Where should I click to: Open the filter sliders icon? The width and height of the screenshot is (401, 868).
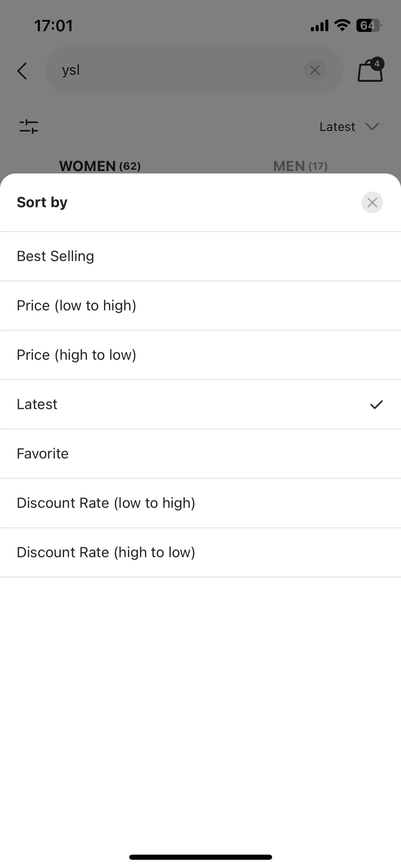(29, 126)
